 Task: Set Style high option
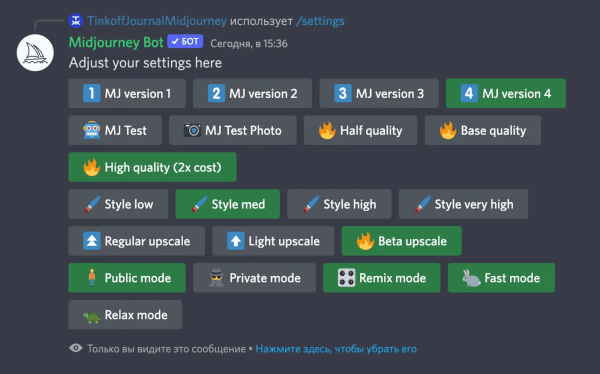pos(339,204)
